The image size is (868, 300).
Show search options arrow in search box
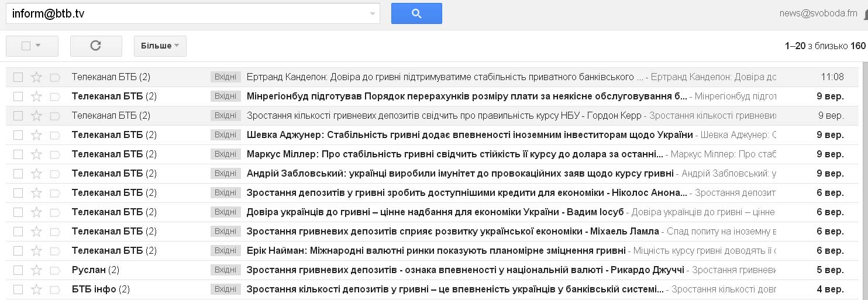coord(373,14)
